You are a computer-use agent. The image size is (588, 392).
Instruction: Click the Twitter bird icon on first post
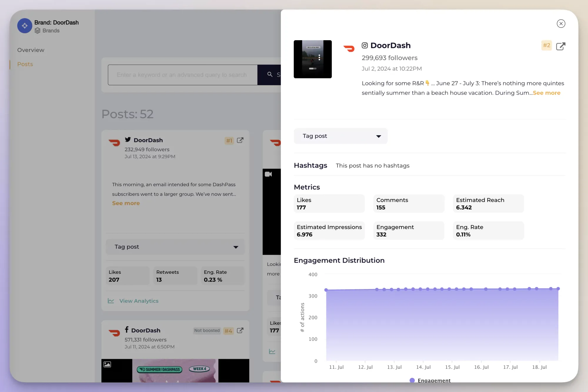click(128, 140)
